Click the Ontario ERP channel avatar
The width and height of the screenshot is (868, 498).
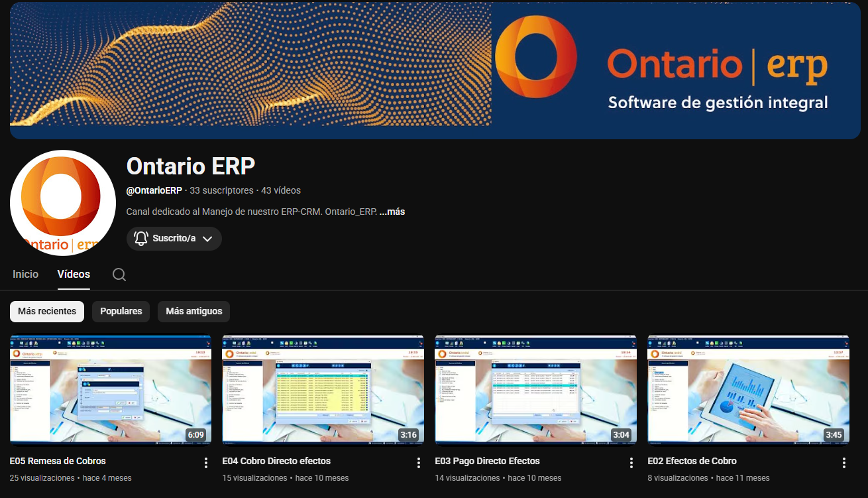coord(63,203)
